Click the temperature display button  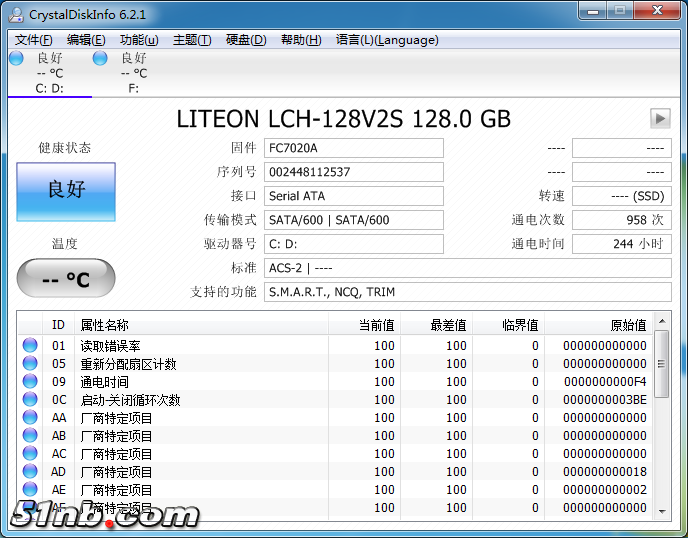pyautogui.click(x=66, y=279)
